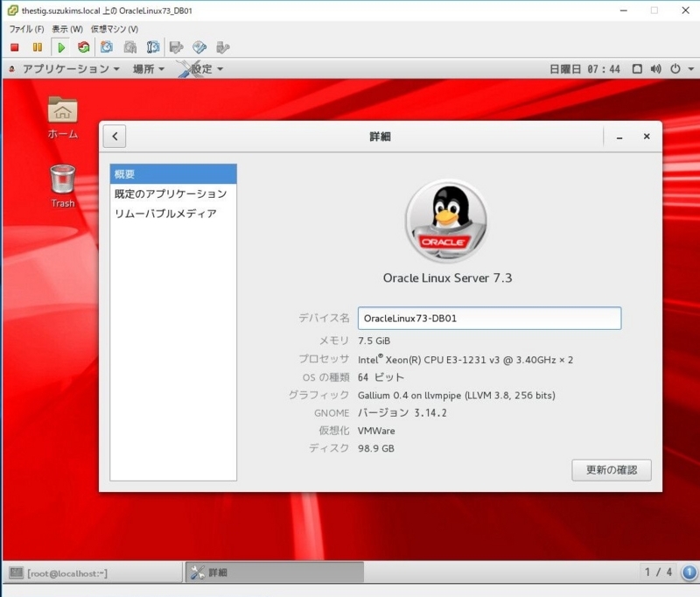The height and width of the screenshot is (597, 700).
Task: Click the バージョン 3.14.2 text
Action: (402, 412)
